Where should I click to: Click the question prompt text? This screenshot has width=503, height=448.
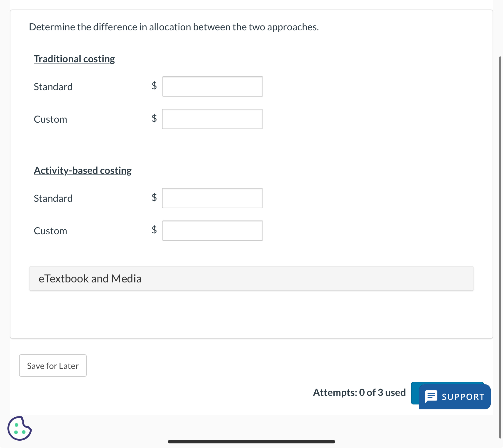(173, 27)
